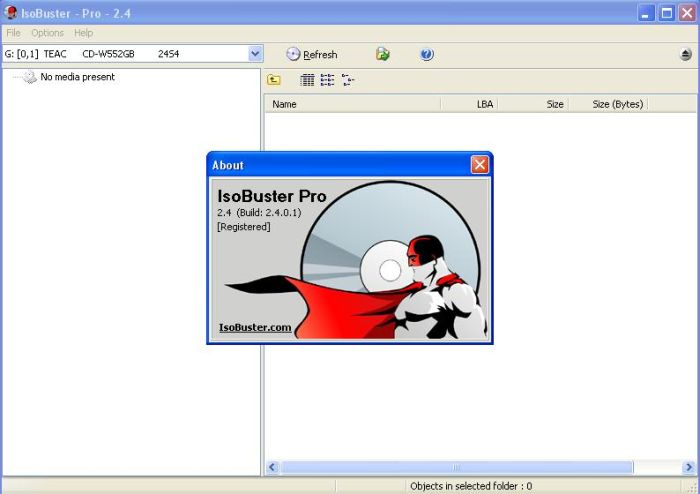This screenshot has width=700, height=494.
Task: Select the No media present tree item
Action: [x=78, y=77]
